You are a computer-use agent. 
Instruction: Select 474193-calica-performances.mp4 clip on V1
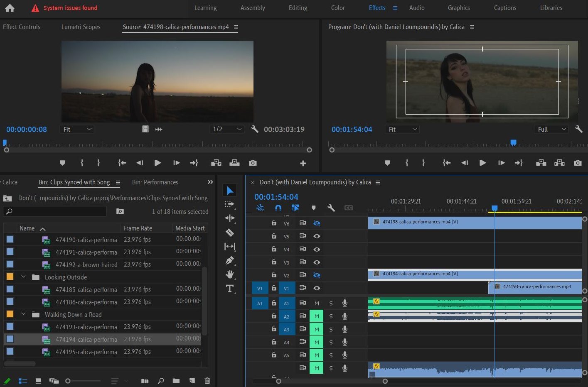(535, 287)
